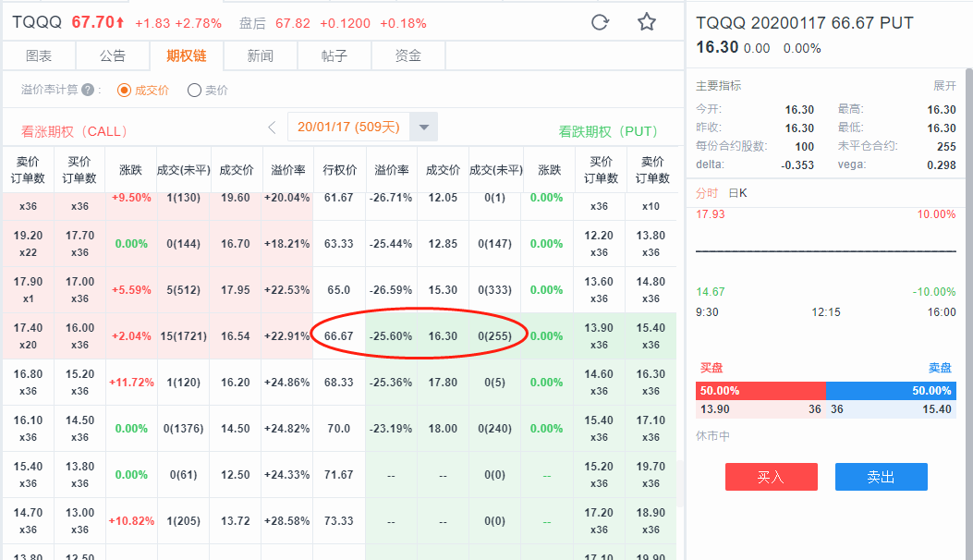Click the 看跌期权（PUT）heading
This screenshot has height=560, width=973.
608,131
